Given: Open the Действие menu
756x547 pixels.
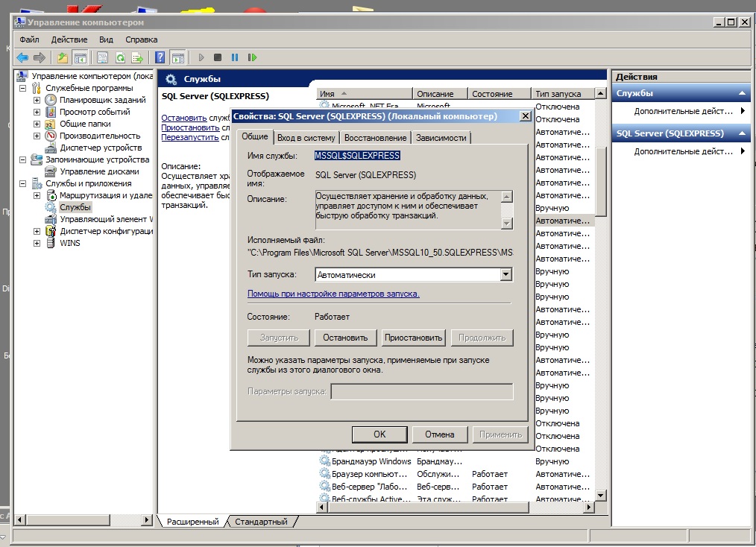Looking at the screenshot, I should [x=69, y=39].
